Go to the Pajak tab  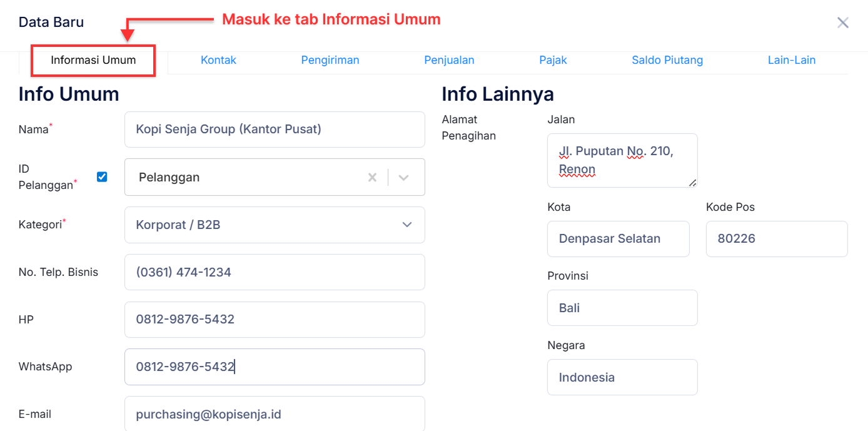(553, 59)
